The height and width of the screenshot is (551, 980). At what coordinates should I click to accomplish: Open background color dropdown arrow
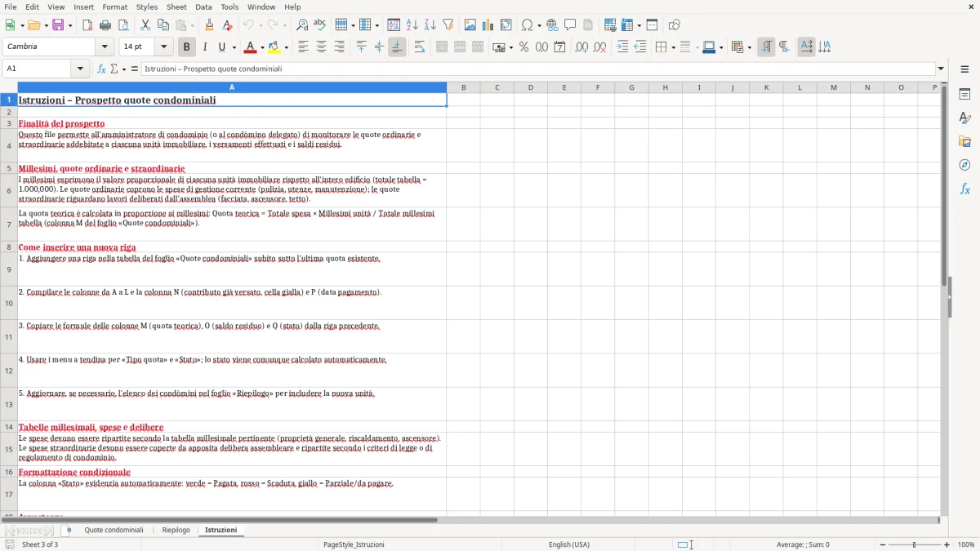click(x=286, y=47)
